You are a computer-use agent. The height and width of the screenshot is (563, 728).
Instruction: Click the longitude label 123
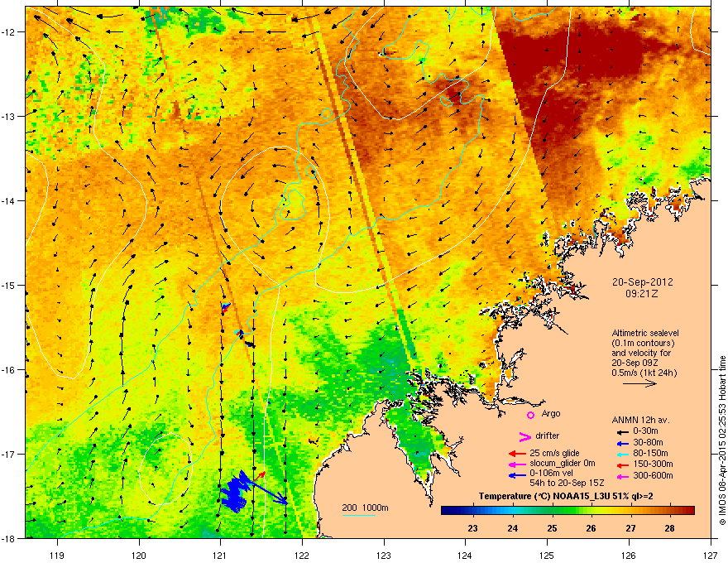click(x=384, y=555)
